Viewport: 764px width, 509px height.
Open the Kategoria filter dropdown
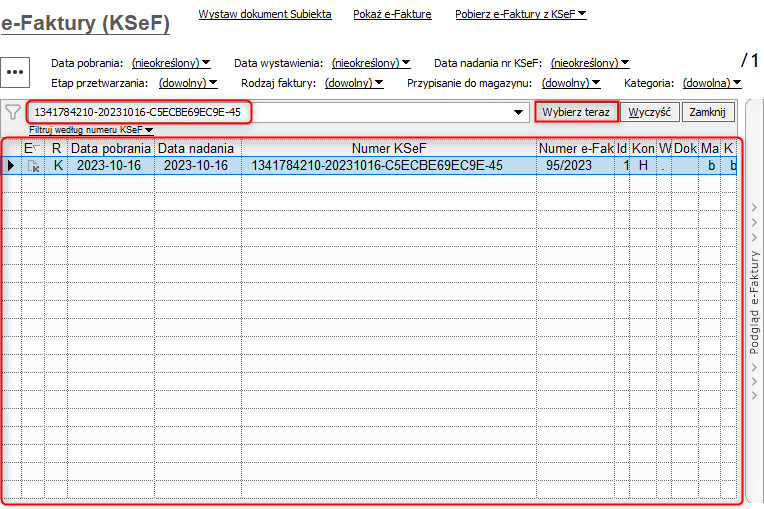[x=712, y=83]
